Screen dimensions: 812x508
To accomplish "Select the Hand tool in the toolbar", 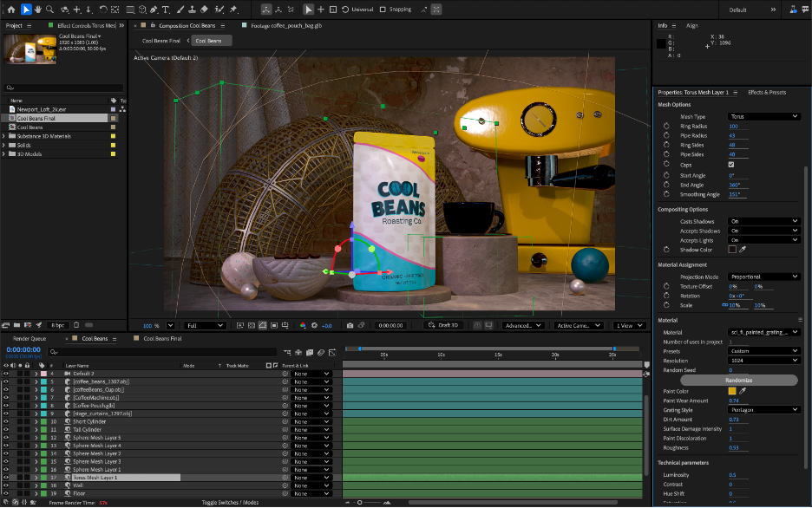I will point(39,10).
